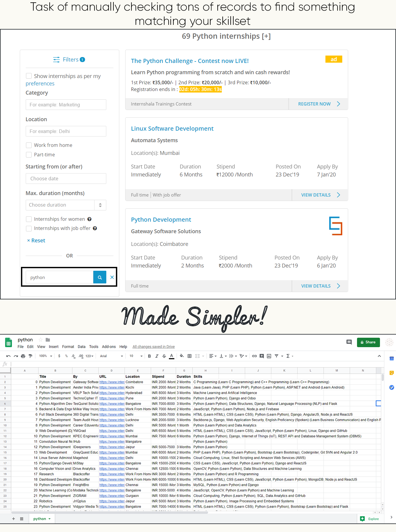Viewport: 396px width, 532px height.
Task: Open the zoom 100% dropdown
Action: tap(45, 356)
